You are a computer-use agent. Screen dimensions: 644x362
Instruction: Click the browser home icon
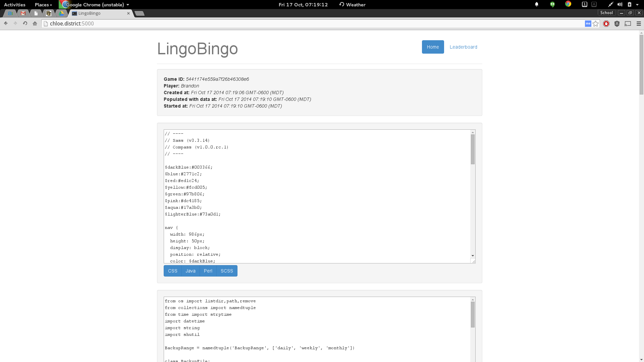(x=35, y=23)
